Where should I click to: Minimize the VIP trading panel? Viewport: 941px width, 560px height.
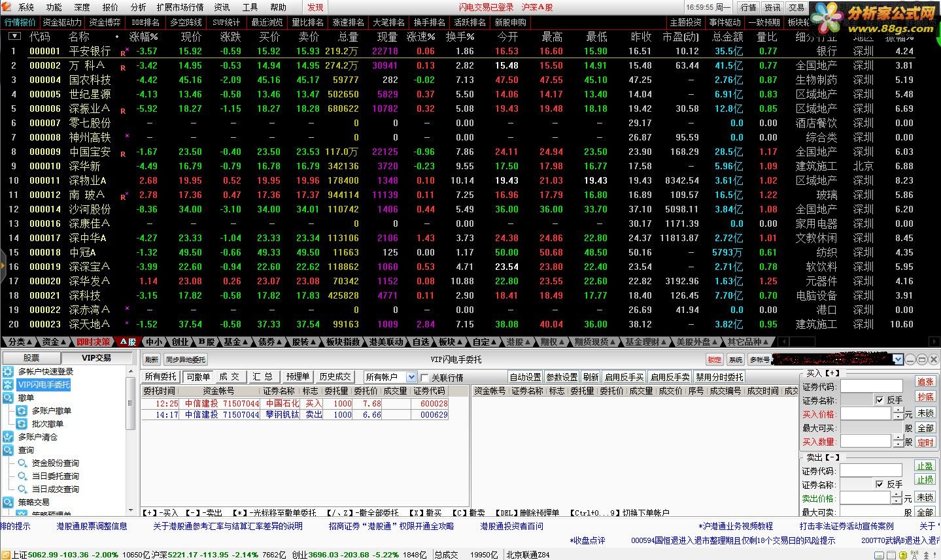coord(910,359)
